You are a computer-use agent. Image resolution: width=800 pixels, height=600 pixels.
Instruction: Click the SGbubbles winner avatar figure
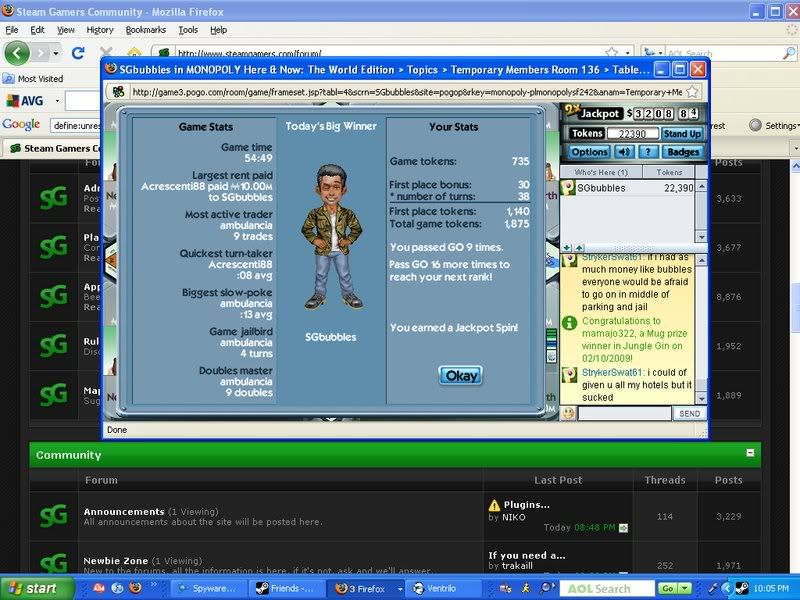pos(332,237)
